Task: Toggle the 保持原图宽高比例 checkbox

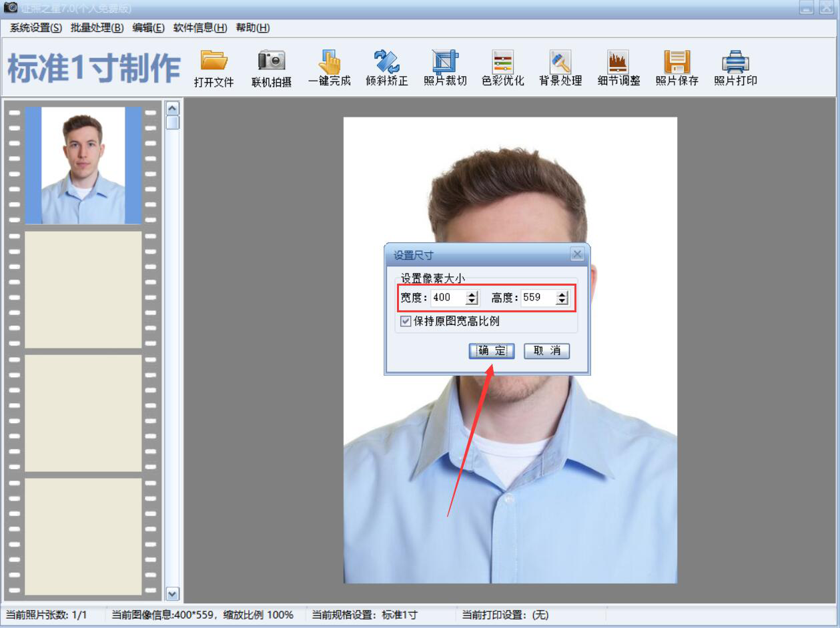Action: [x=406, y=321]
